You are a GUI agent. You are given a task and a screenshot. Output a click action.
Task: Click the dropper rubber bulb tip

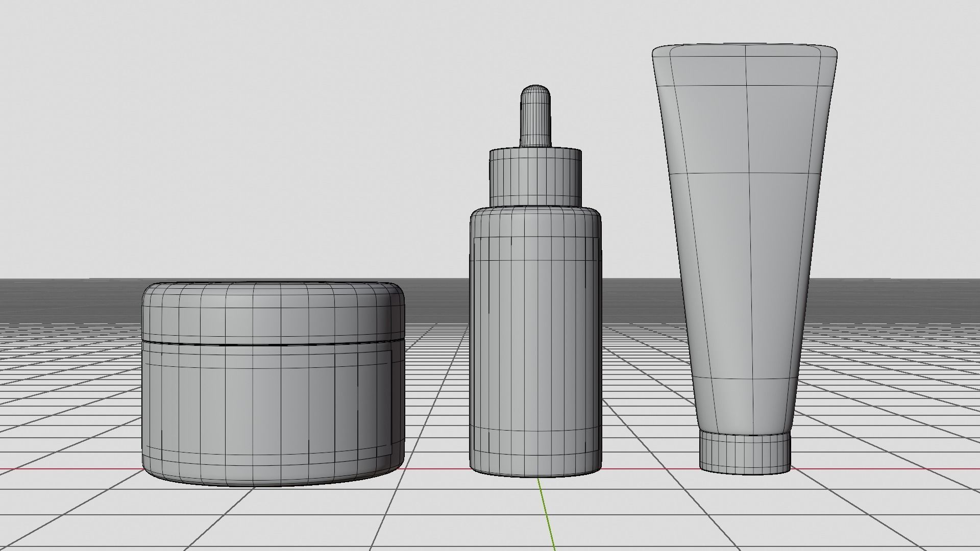(535, 116)
